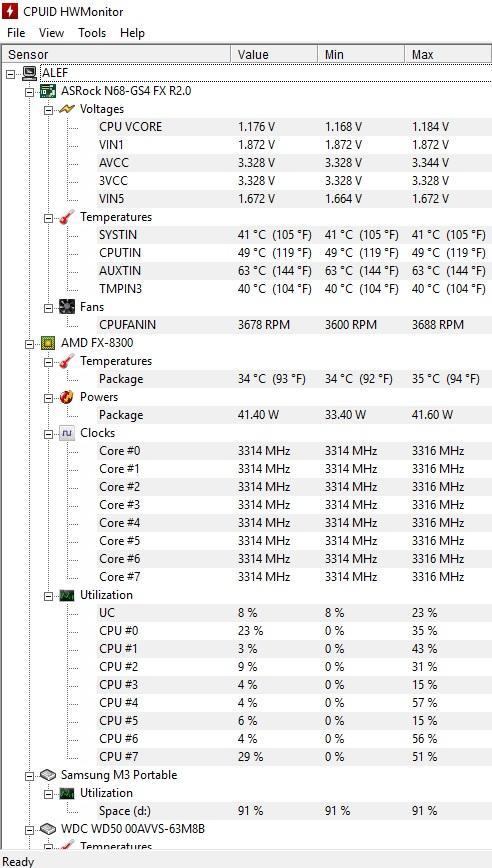Click the Powers flame icon
This screenshot has height=868, width=492.
pyautogui.click(x=66, y=397)
